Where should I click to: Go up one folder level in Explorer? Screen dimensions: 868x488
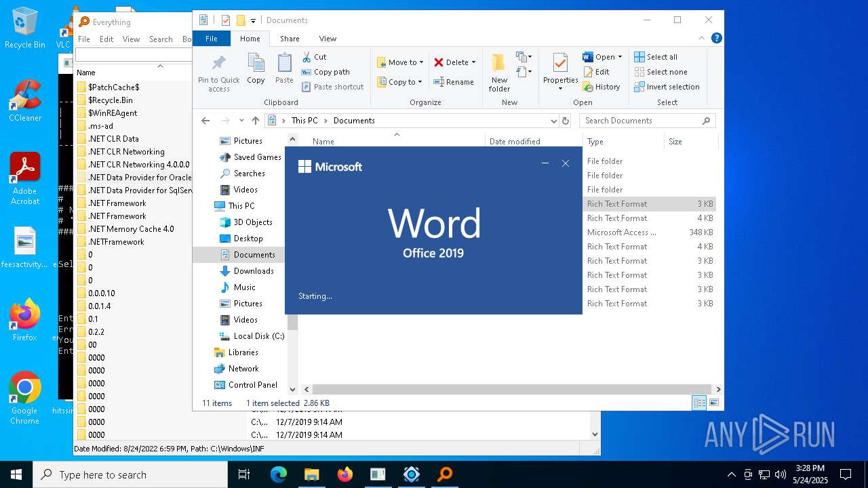click(x=255, y=121)
